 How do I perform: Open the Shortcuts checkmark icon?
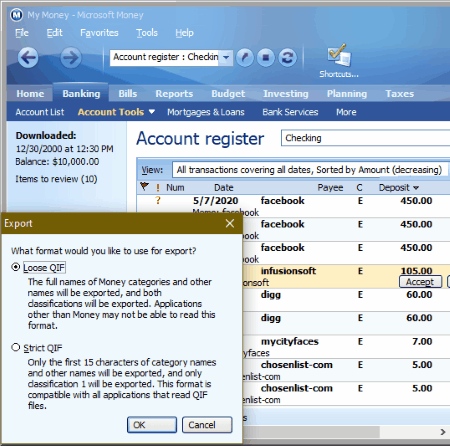[339, 55]
